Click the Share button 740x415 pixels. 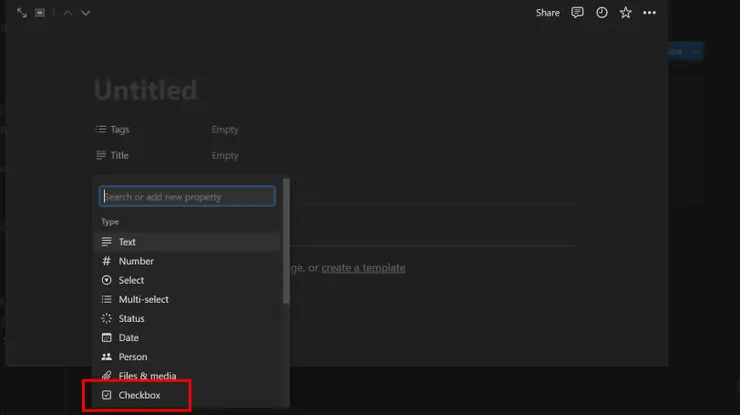click(547, 13)
